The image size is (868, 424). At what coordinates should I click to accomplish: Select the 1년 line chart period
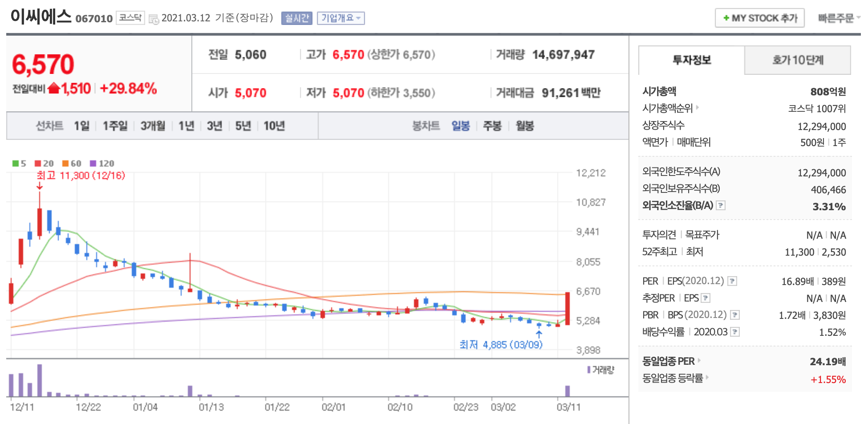coord(186,126)
